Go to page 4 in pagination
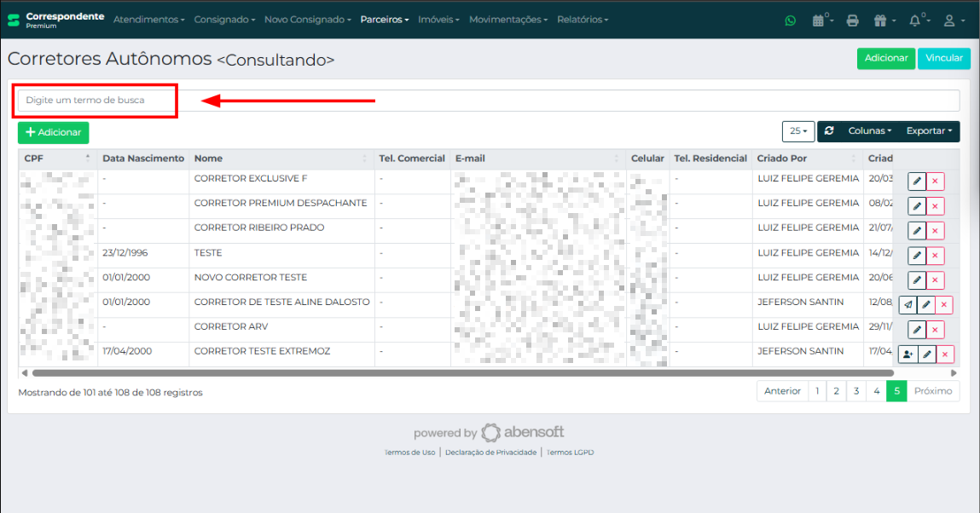This screenshot has height=513, width=980. (876, 391)
